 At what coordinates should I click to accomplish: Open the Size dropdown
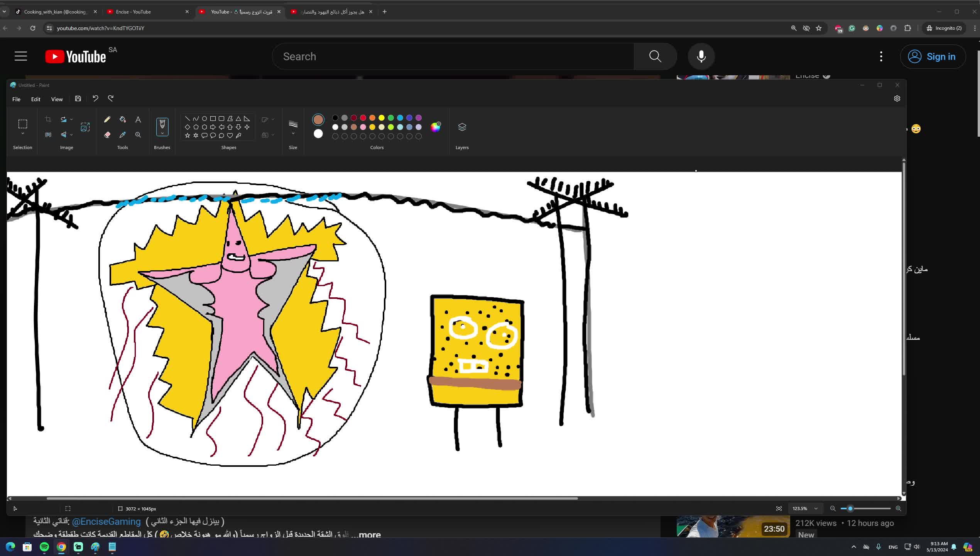(293, 134)
